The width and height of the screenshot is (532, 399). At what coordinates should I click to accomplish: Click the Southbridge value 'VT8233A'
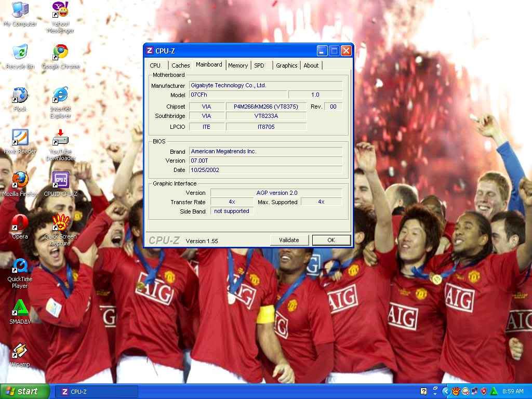pyautogui.click(x=266, y=116)
